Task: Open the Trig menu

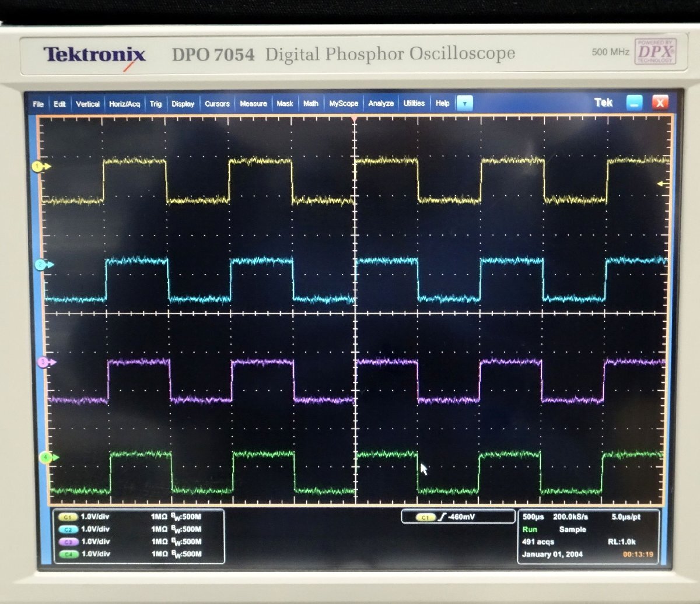Action: pos(156,104)
